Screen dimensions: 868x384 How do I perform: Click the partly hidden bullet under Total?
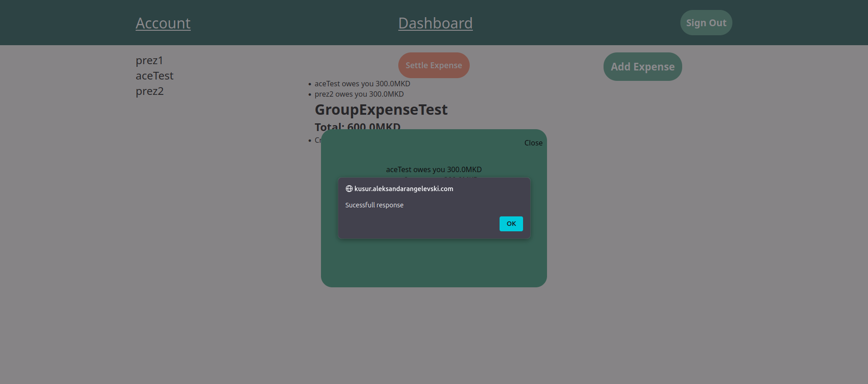[316, 140]
